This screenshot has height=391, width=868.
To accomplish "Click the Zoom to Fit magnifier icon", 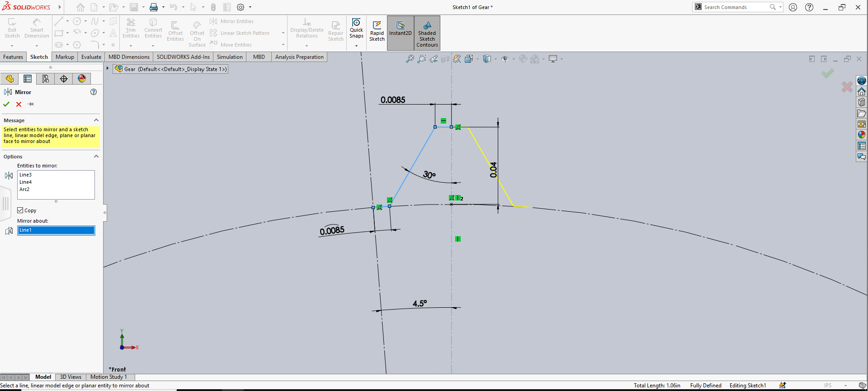I will tap(410, 59).
